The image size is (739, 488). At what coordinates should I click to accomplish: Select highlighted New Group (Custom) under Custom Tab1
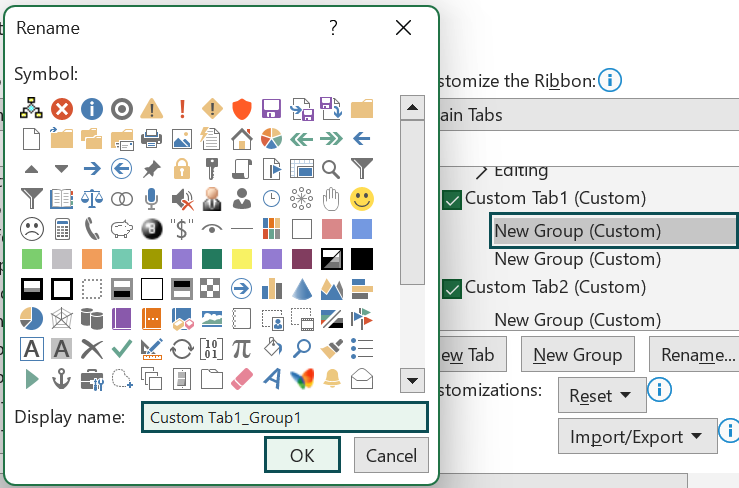[x=614, y=231]
